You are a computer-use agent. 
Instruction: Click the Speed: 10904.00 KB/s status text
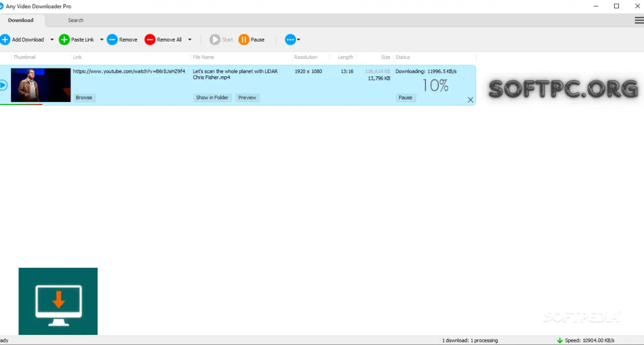click(x=590, y=340)
